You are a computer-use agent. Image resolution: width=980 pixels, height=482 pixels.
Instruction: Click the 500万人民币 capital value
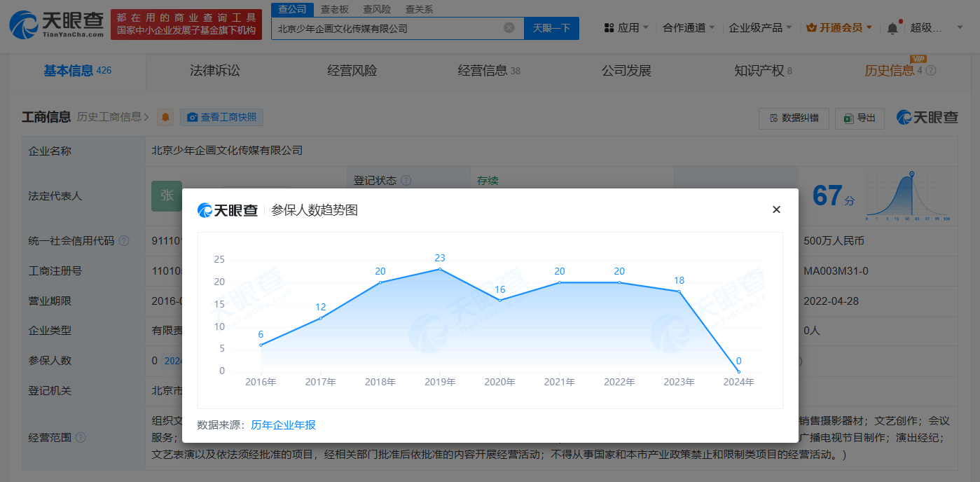pos(834,241)
